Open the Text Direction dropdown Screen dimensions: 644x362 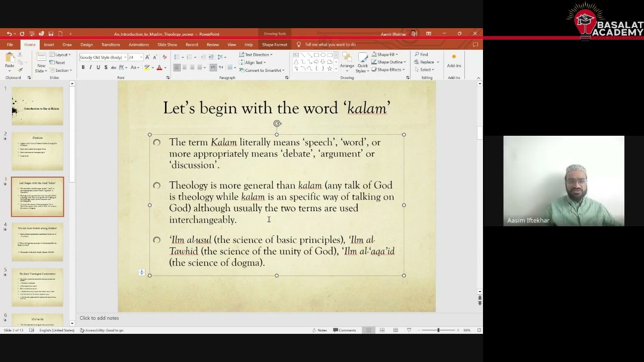pyautogui.click(x=256, y=54)
